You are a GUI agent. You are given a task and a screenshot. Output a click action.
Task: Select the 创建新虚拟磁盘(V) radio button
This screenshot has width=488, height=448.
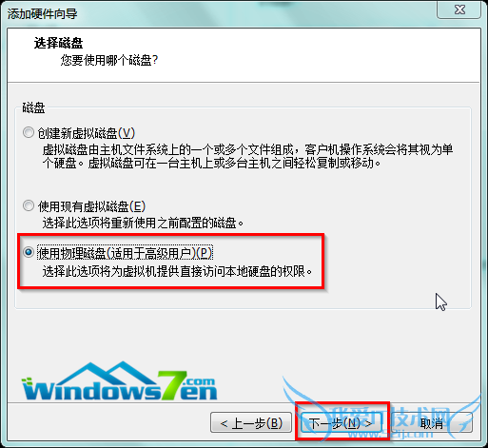pos(29,132)
